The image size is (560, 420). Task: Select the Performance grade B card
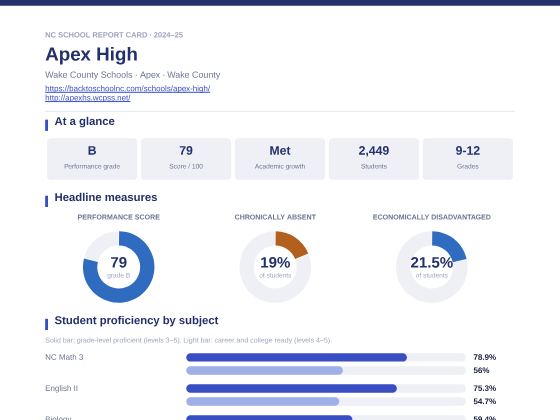tap(92, 159)
